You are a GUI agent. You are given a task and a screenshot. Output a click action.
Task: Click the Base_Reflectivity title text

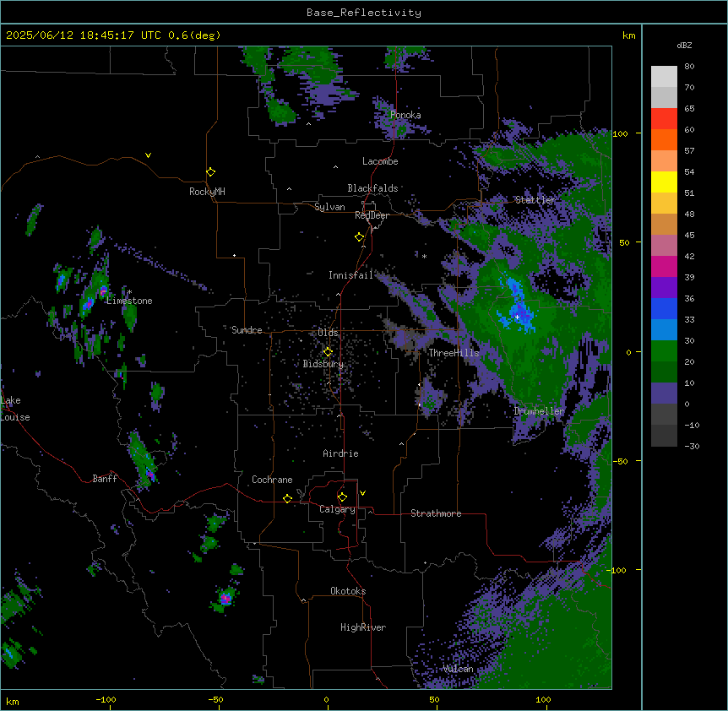pos(364,13)
